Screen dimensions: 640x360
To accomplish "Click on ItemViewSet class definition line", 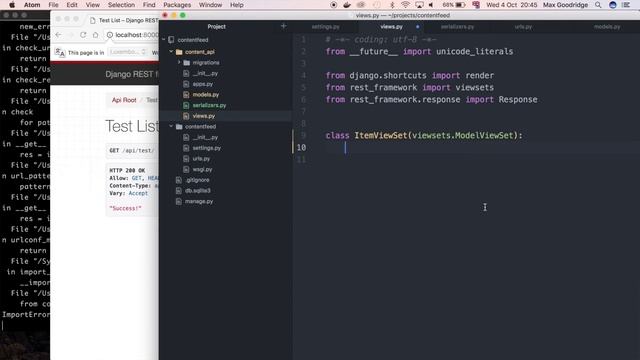I will coord(424,136).
